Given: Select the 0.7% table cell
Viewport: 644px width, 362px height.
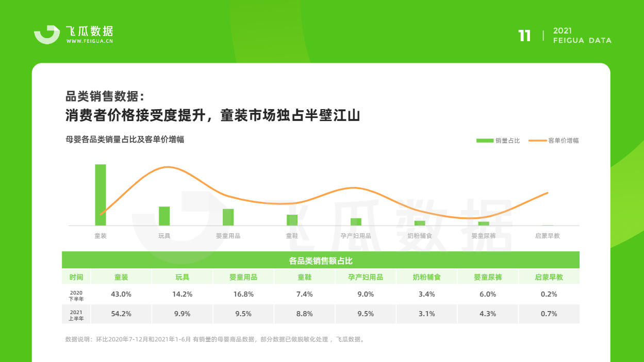Looking at the screenshot, I should click(549, 314).
